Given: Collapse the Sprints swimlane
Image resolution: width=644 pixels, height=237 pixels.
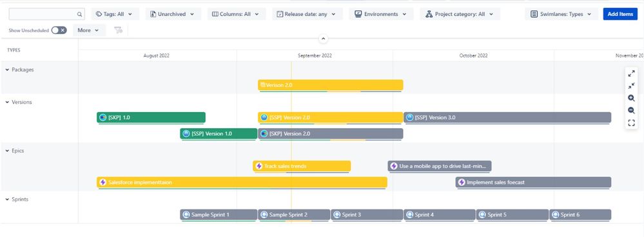Looking at the screenshot, I should click(x=7, y=199).
